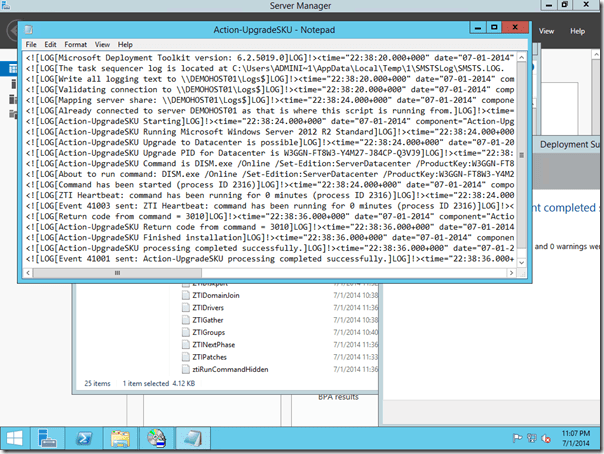This screenshot has width=604, height=454.
Task: Open Notepad's Format menu
Action: point(77,45)
